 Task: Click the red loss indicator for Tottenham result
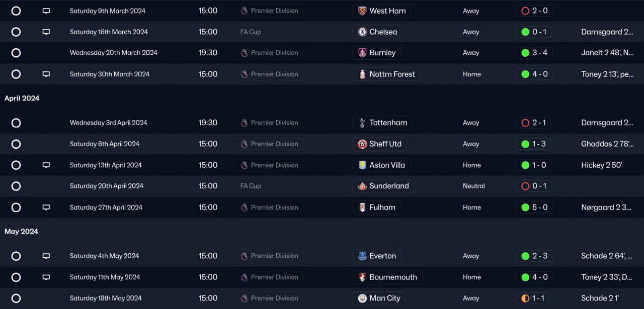click(525, 123)
